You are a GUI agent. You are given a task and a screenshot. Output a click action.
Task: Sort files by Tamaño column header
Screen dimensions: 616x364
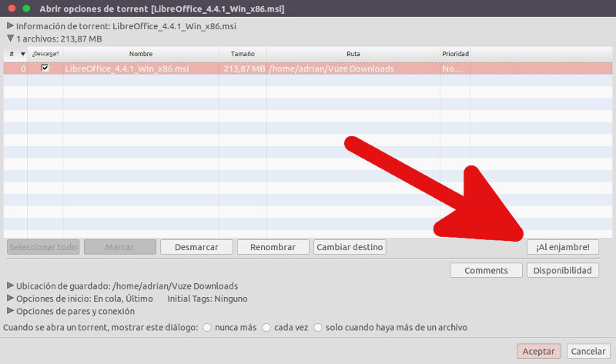click(243, 54)
